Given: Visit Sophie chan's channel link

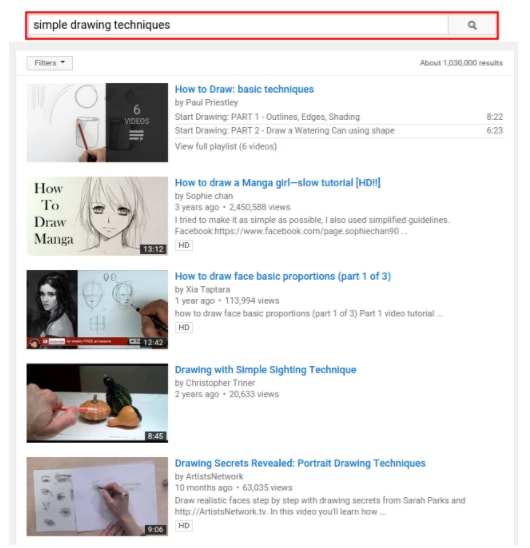Looking at the screenshot, I should [209, 196].
